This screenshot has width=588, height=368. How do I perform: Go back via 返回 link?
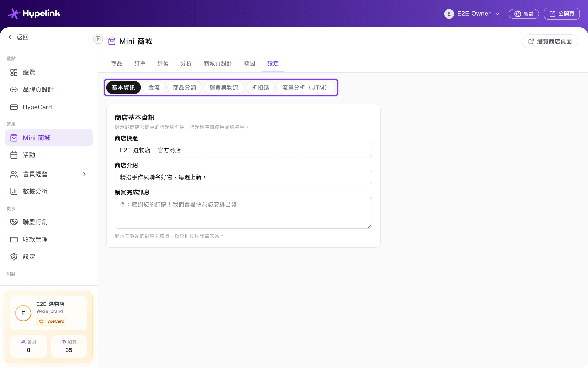pos(19,37)
